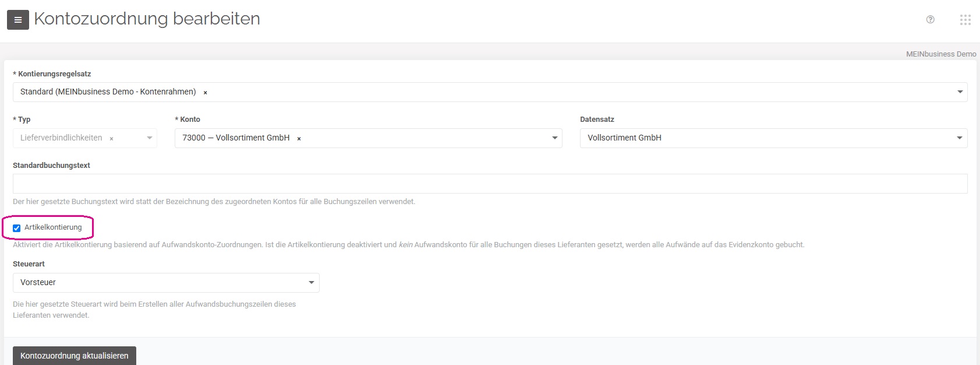Focus the Standardbuchungstext input field
This screenshot has width=980, height=365.
pyautogui.click(x=490, y=184)
